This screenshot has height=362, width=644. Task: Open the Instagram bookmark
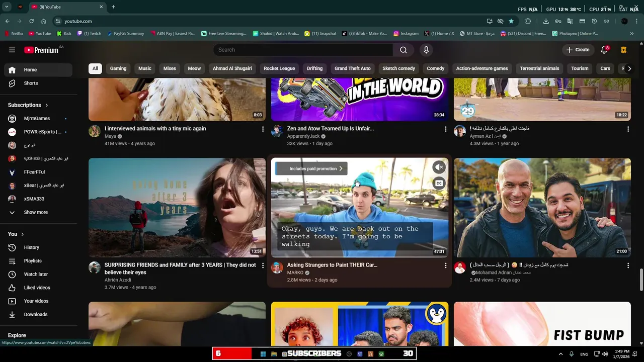click(x=406, y=34)
